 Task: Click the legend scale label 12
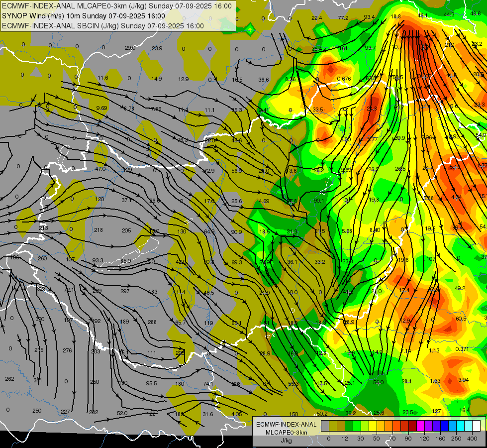point(345,439)
